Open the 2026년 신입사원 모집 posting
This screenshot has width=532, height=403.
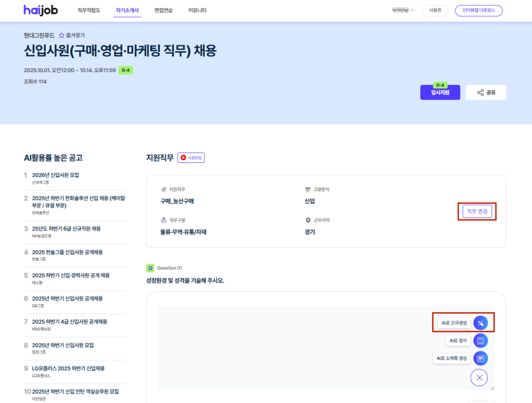point(55,175)
